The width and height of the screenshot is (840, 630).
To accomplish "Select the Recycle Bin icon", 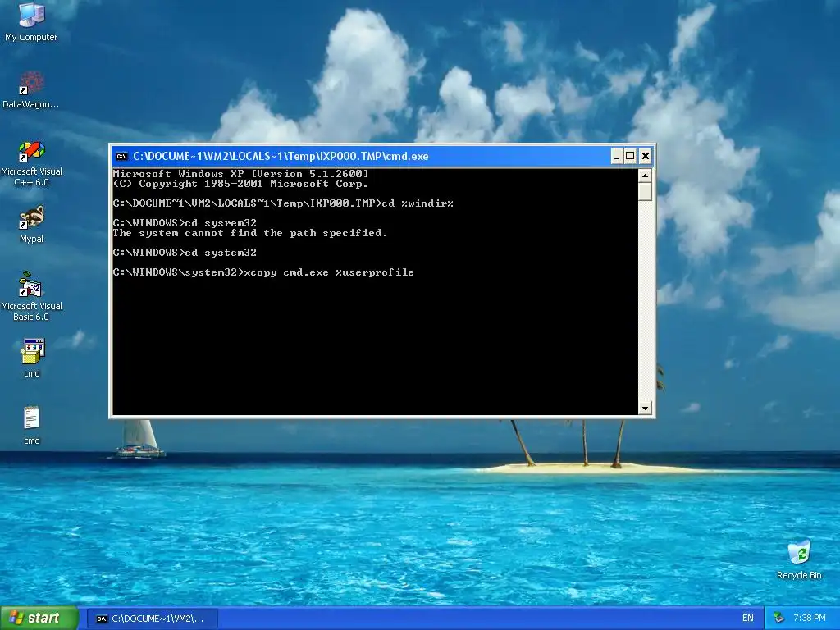I will pyautogui.click(x=799, y=559).
